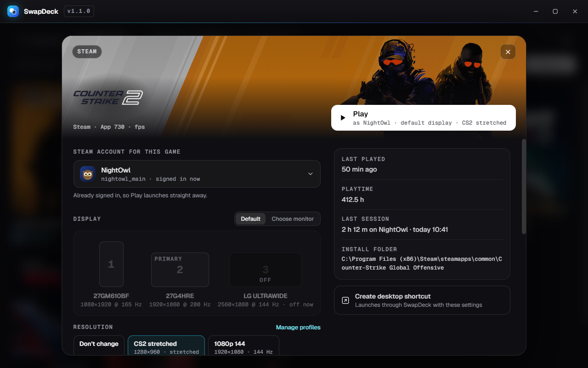Switch display mode to Default
The width and height of the screenshot is (588, 368).
pyautogui.click(x=251, y=219)
